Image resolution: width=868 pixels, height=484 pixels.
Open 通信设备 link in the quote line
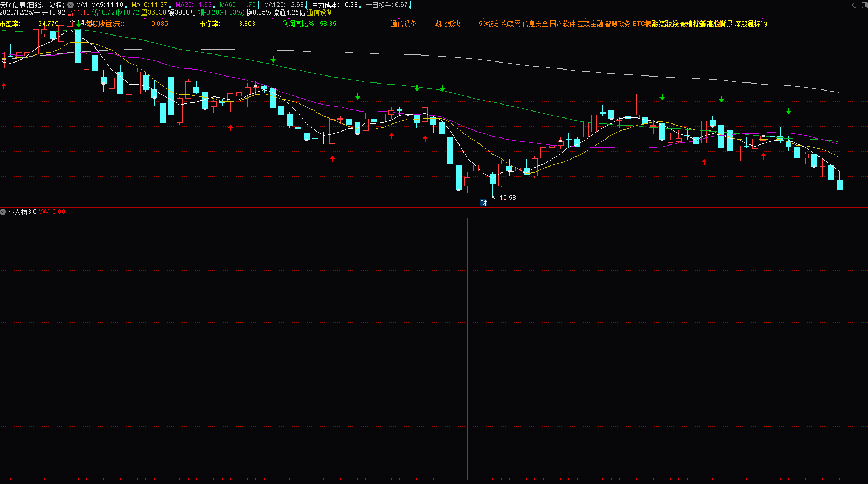click(320, 12)
